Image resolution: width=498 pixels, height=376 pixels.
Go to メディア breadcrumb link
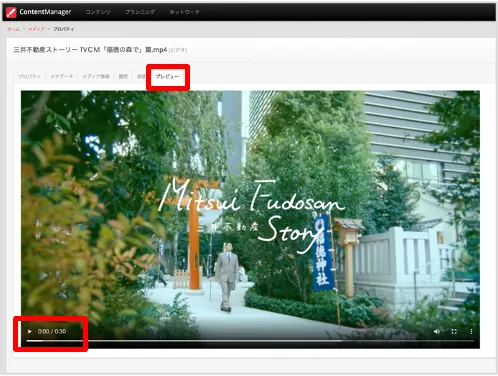point(36,29)
